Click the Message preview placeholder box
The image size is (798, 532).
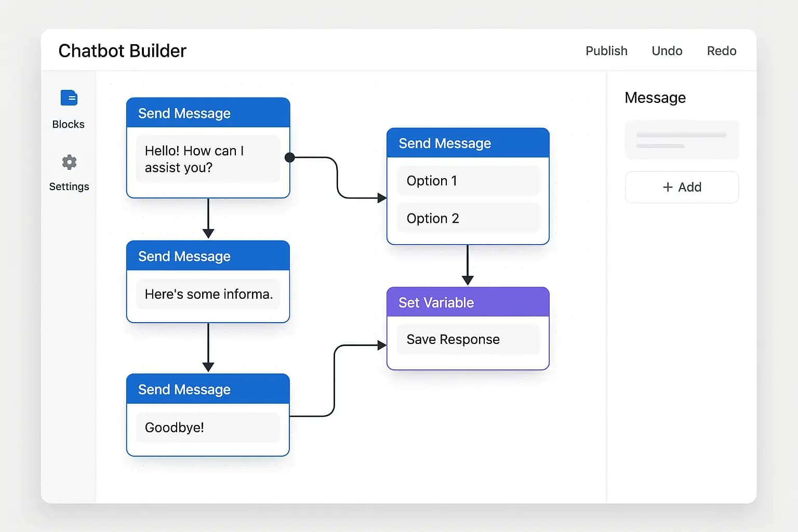(682, 140)
